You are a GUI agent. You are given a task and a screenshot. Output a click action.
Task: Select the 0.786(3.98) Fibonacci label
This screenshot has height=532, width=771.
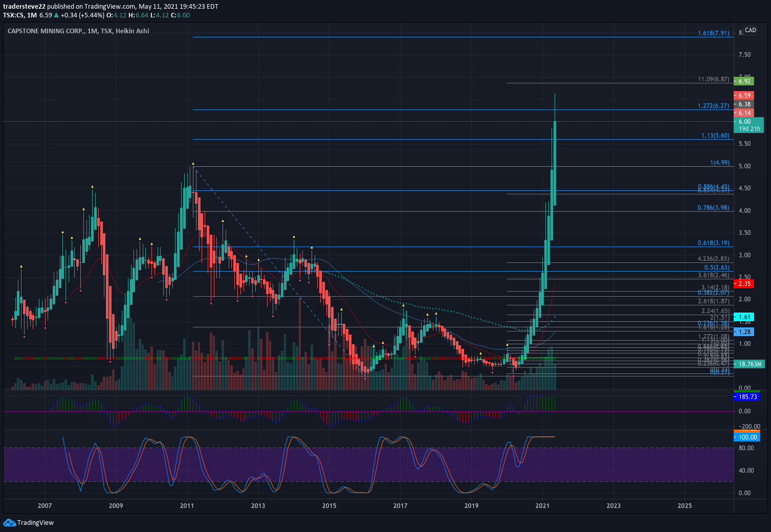click(x=714, y=208)
